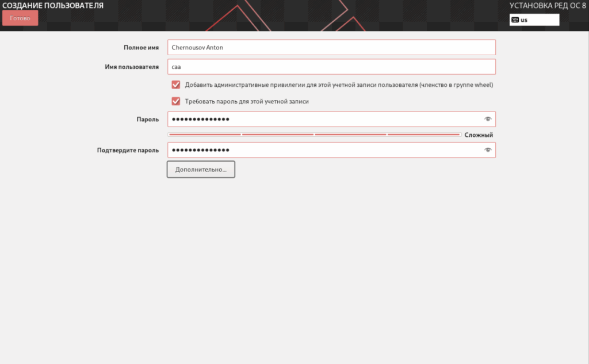
Task: Click the wheel group privileges label text
Action: coord(339,85)
